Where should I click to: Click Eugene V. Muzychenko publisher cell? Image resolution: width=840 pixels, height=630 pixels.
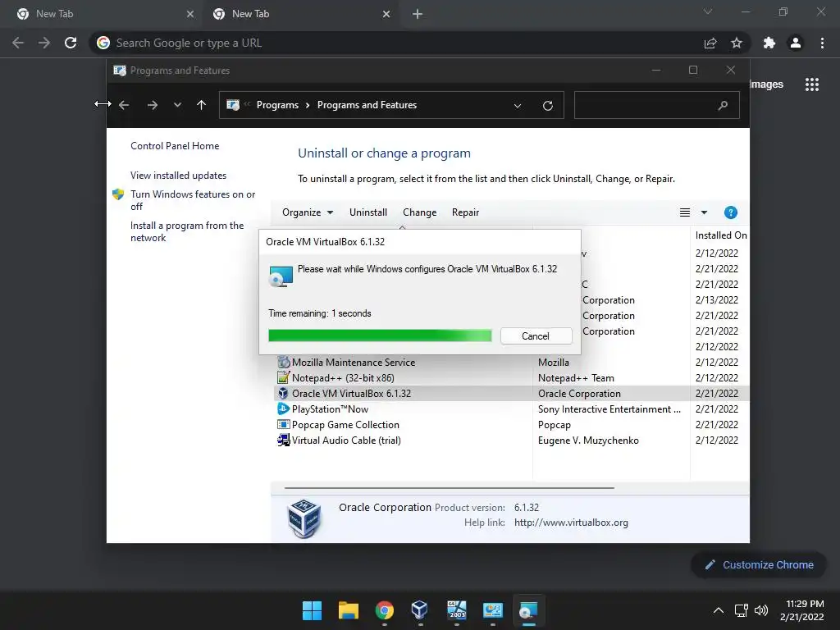click(x=588, y=440)
